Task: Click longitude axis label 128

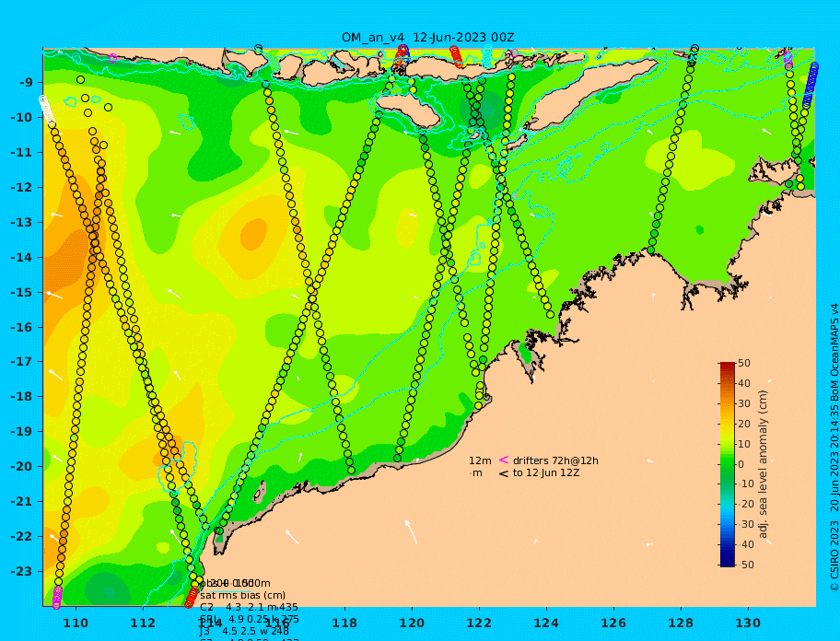Action: pos(681,624)
